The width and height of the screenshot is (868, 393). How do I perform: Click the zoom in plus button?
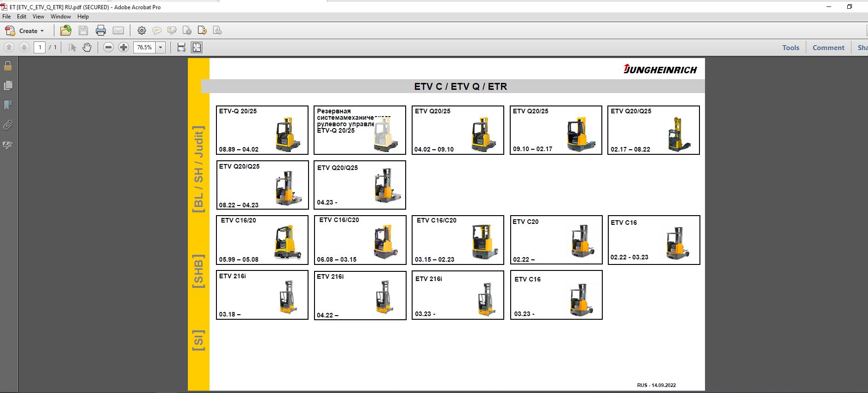(x=123, y=47)
